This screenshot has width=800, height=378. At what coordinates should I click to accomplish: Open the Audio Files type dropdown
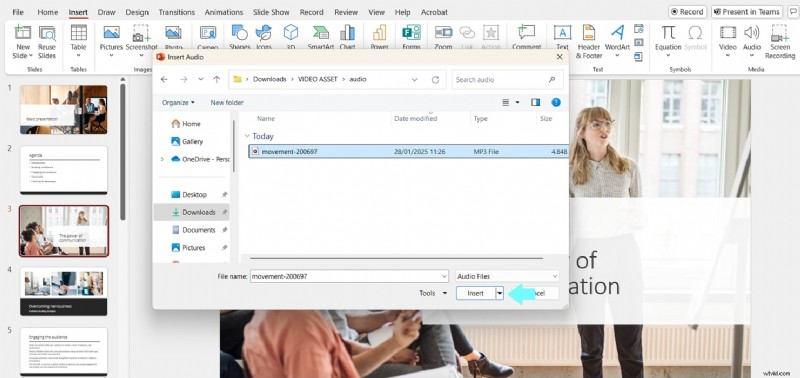point(507,276)
